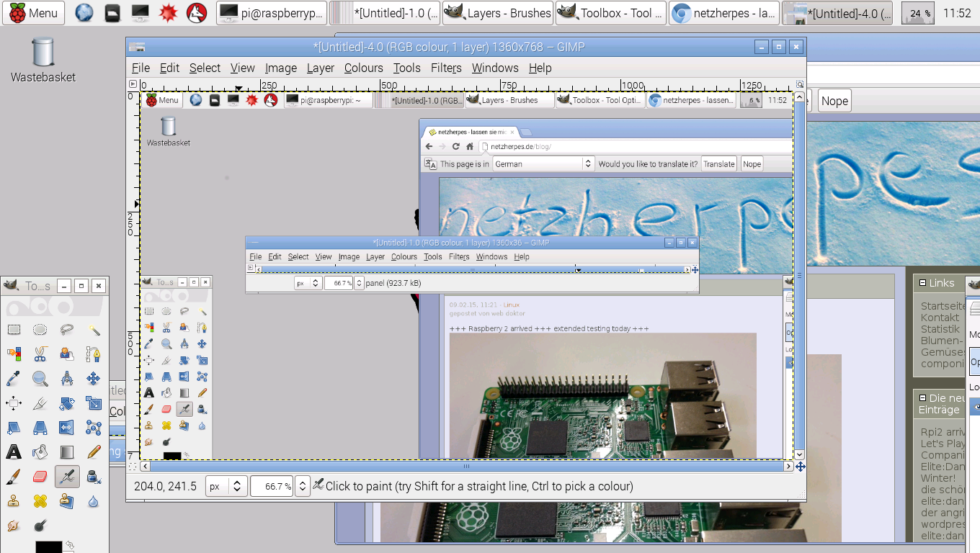Collapse the Links panel in browser sidebar
The image size is (980, 553).
tap(922, 283)
